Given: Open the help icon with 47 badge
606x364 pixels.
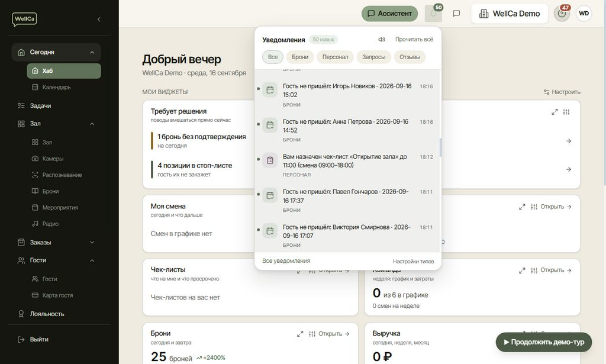Looking at the screenshot, I should pyautogui.click(x=562, y=14).
